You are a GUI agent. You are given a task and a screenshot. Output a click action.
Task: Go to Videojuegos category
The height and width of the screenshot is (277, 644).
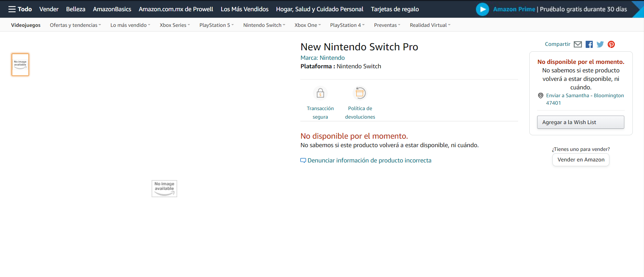point(26,25)
